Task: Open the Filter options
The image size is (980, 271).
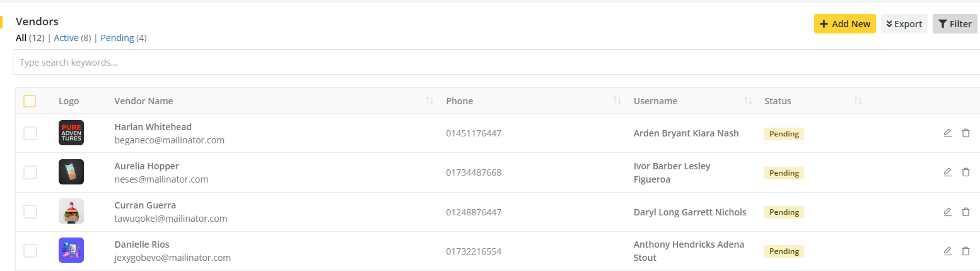Action: (954, 24)
